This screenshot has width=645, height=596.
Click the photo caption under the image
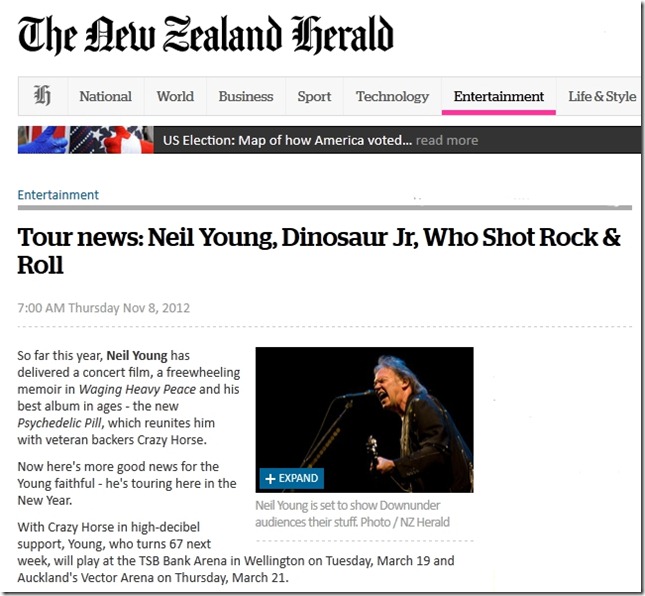[352, 514]
